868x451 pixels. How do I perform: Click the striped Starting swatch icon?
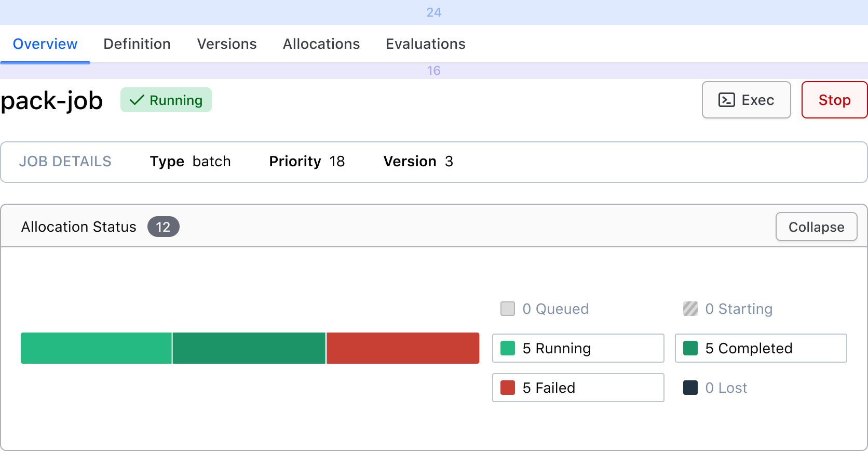pyautogui.click(x=690, y=309)
